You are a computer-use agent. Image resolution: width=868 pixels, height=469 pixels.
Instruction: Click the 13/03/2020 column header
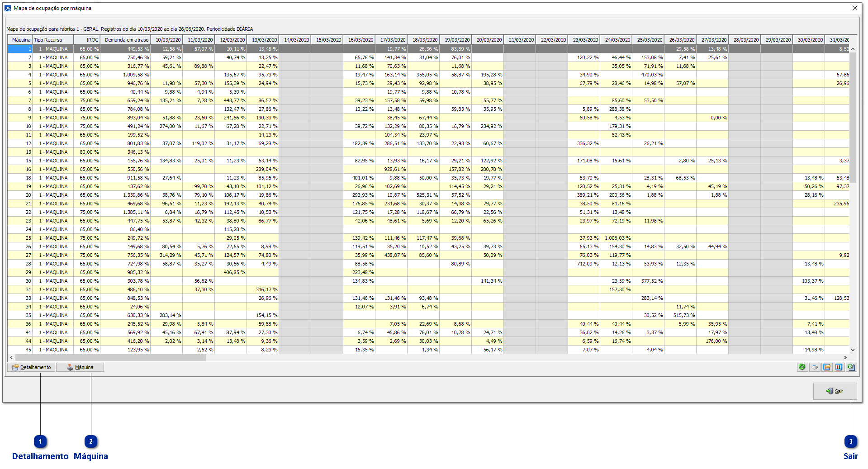pyautogui.click(x=263, y=40)
